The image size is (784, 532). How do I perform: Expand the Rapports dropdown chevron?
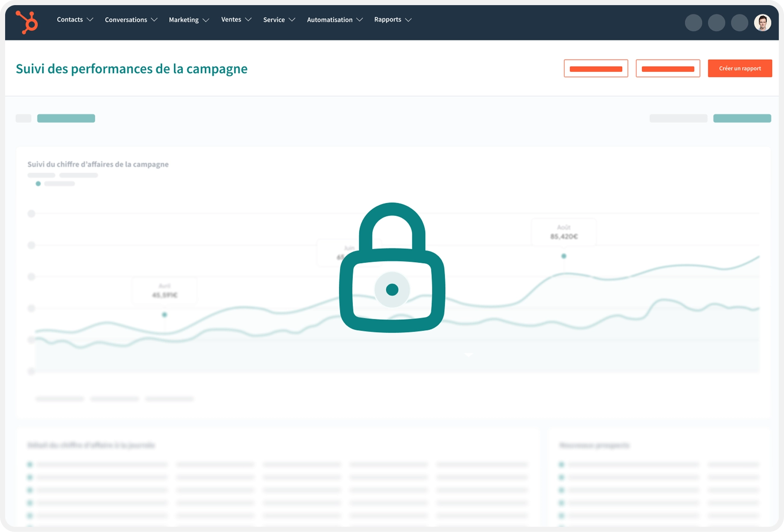(x=408, y=20)
